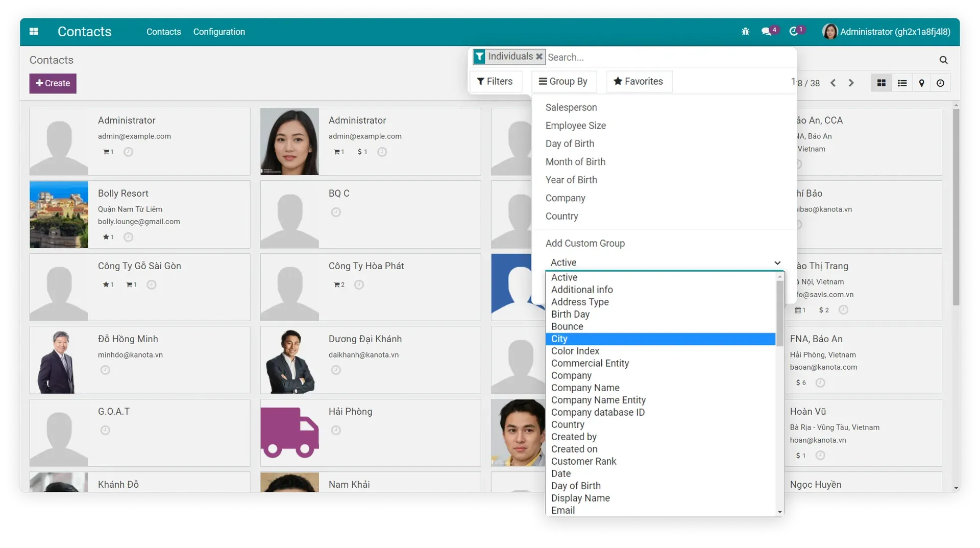Switch to activity view
The height and width of the screenshot is (548, 980).
click(x=940, y=83)
